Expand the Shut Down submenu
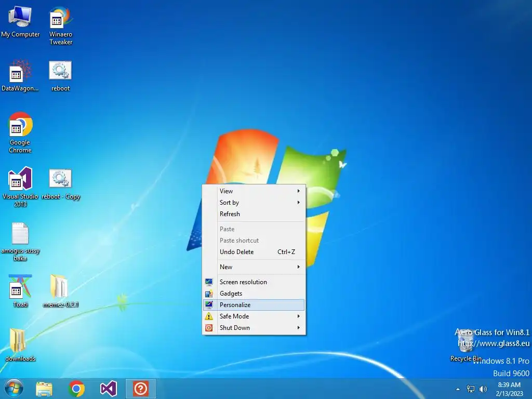 (254, 328)
